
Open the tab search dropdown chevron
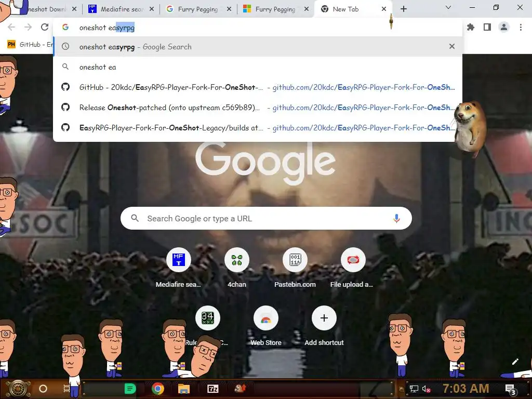coord(448,7)
